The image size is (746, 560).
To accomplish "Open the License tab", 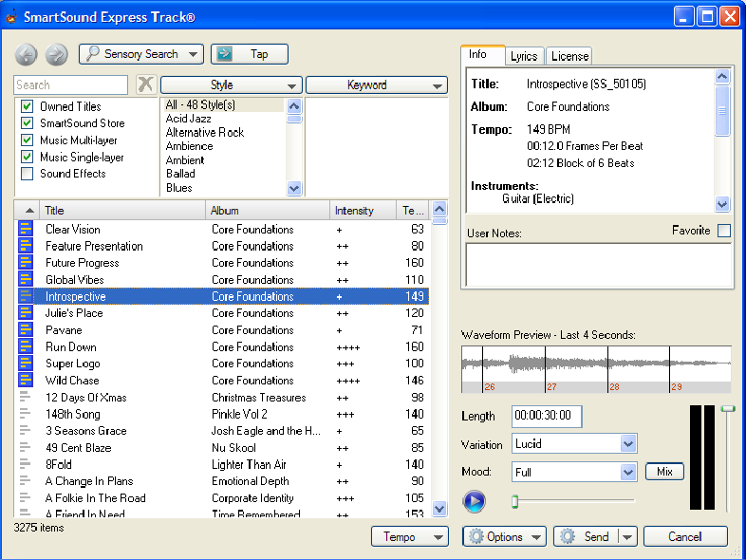I will pos(569,56).
